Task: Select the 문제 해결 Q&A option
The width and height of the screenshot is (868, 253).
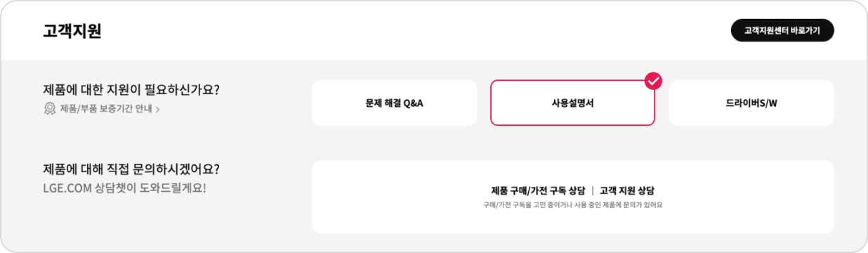Action: 394,103
